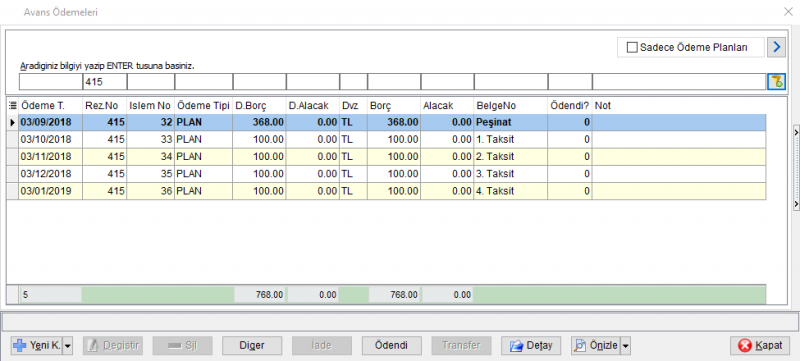This screenshot has width=800, height=361.
Task: Click the BelgeNo filter field
Action: [511, 82]
